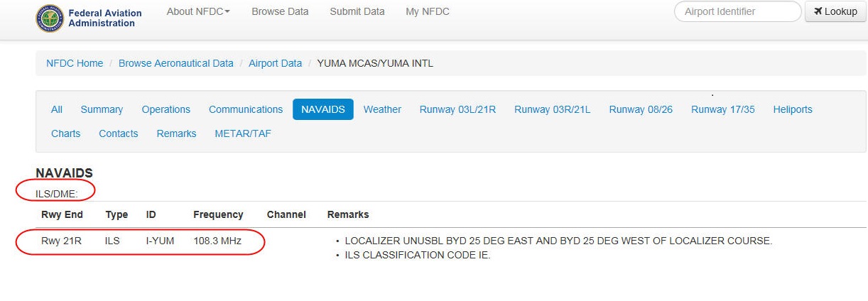Screen dimensions: 868x301
Task: Switch to the All tab
Action: (57, 109)
